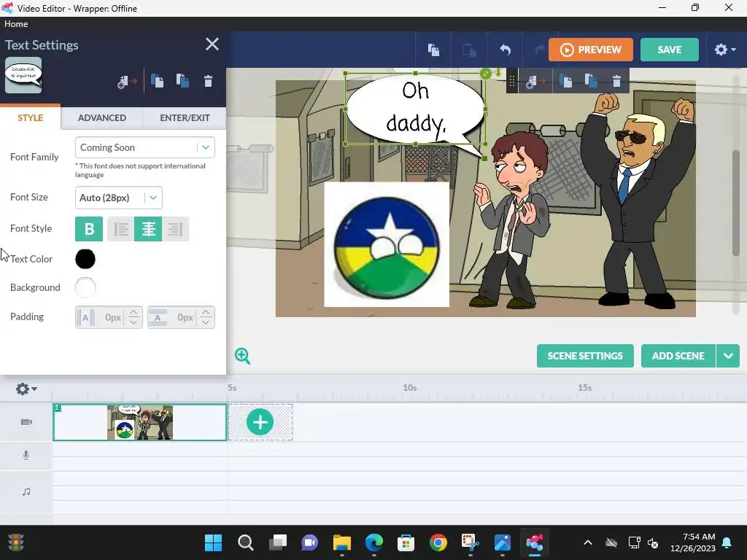
Task: Click the rotate handle on speech bubble
Action: pyautogui.click(x=485, y=74)
